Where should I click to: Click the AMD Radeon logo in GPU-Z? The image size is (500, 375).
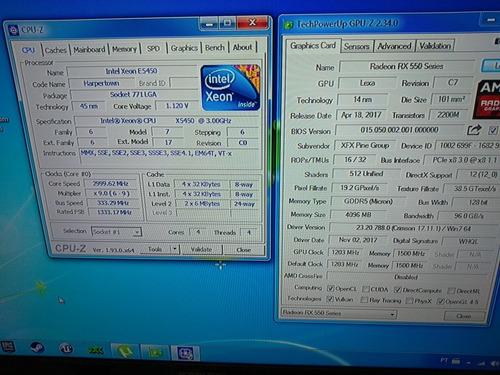pyautogui.click(x=487, y=99)
